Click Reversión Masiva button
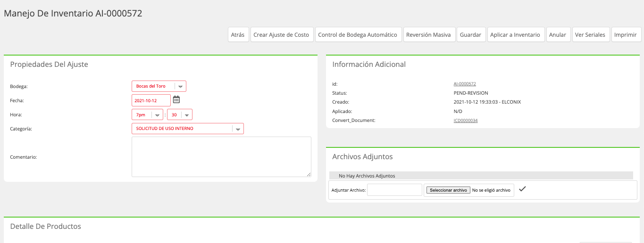The width and height of the screenshot is (644, 243). click(429, 35)
